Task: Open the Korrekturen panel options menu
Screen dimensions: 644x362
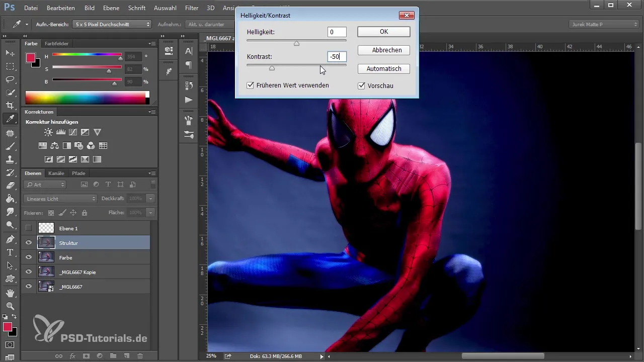Action: 152,112
